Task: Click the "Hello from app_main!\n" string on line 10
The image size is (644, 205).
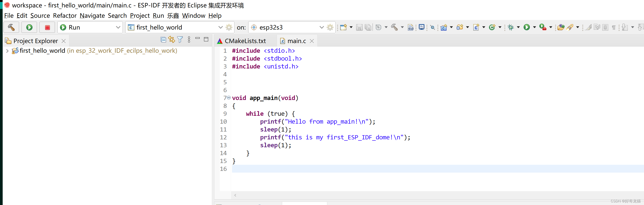Action: pos(327,121)
